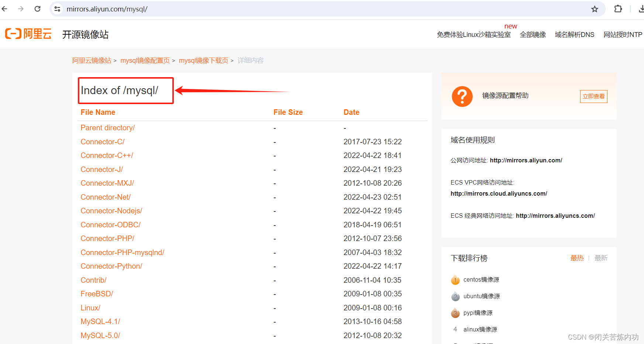Image resolution: width=644 pixels, height=344 pixels.
Task: Reload the page with refresh icon
Action: [37, 9]
